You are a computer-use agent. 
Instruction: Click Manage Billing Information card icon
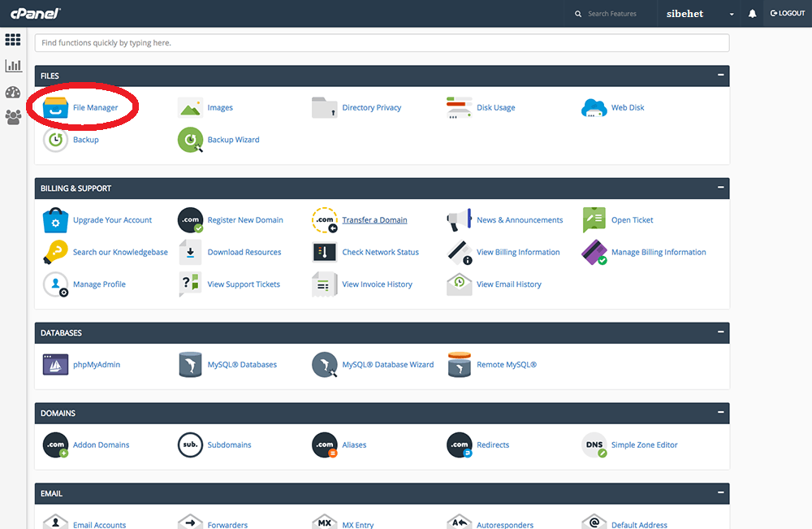point(594,253)
